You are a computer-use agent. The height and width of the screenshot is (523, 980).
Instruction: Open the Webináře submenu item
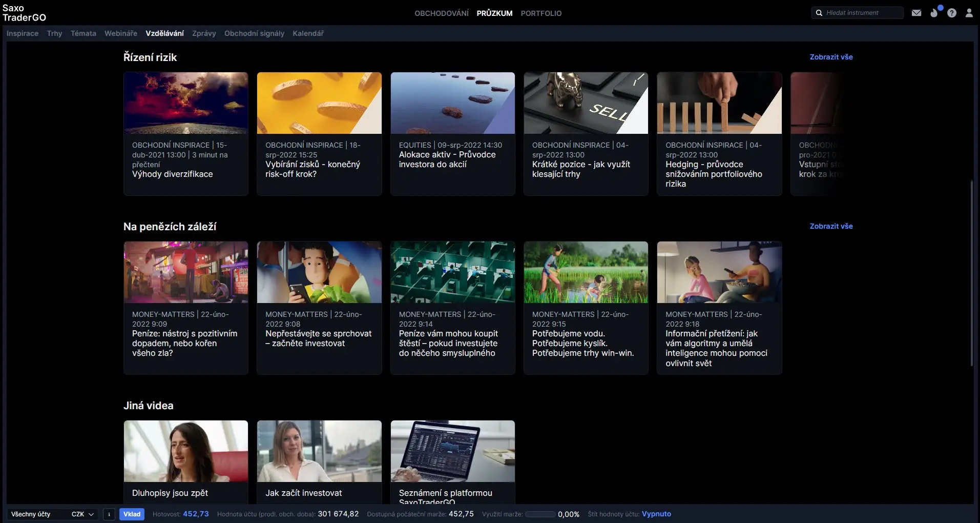point(120,33)
